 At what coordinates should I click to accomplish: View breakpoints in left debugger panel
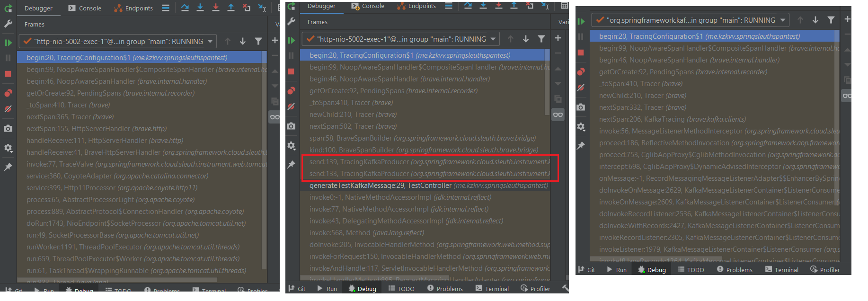8,93
